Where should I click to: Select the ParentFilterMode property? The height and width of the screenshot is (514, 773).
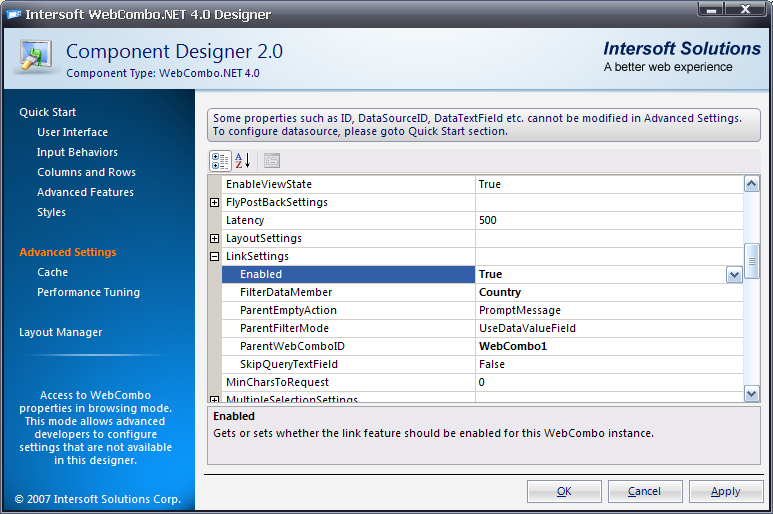(x=348, y=328)
